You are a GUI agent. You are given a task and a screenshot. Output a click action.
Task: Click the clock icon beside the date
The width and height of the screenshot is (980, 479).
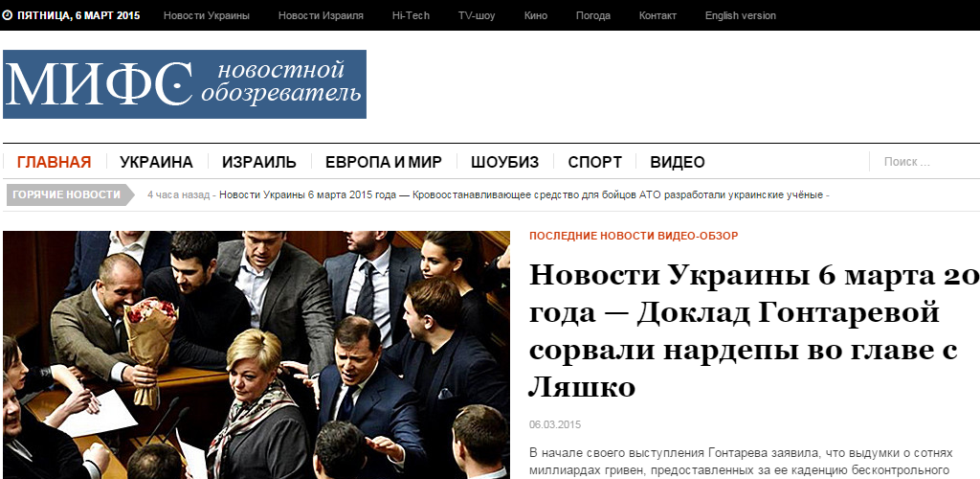tap(7, 15)
